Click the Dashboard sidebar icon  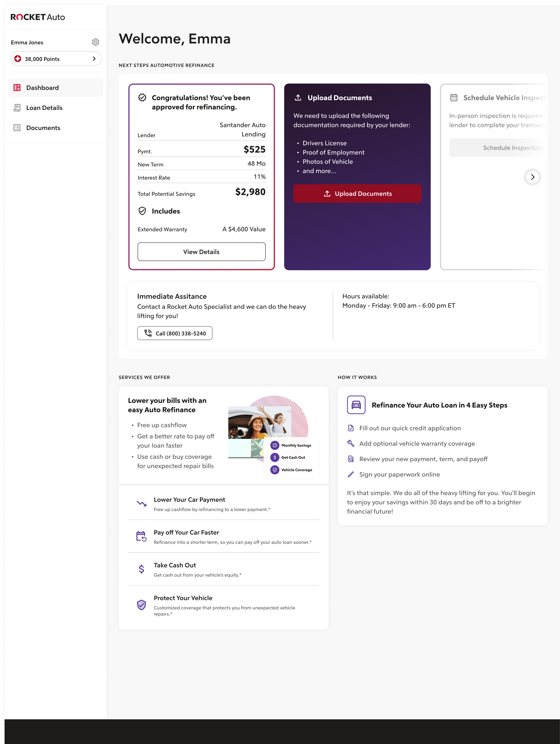tap(17, 88)
